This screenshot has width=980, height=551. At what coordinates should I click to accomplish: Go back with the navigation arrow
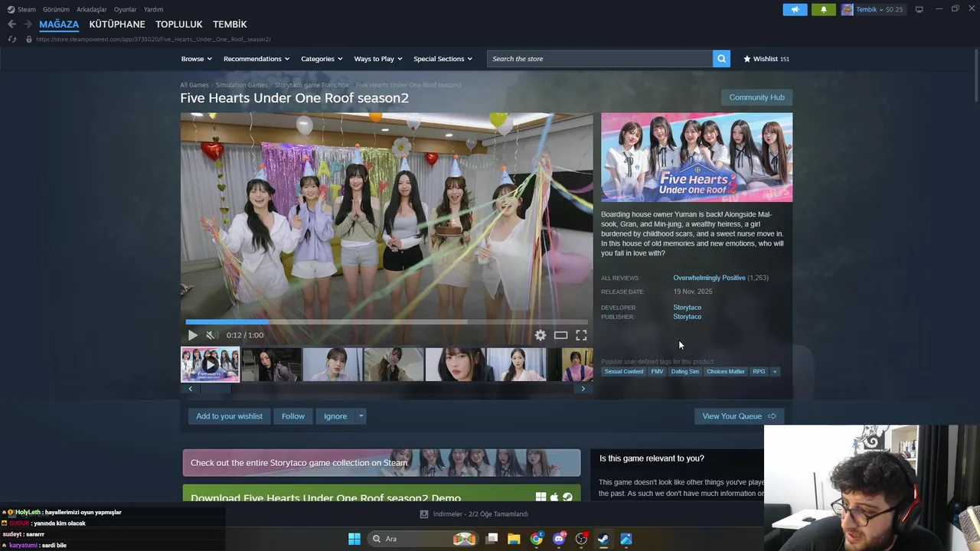point(11,24)
